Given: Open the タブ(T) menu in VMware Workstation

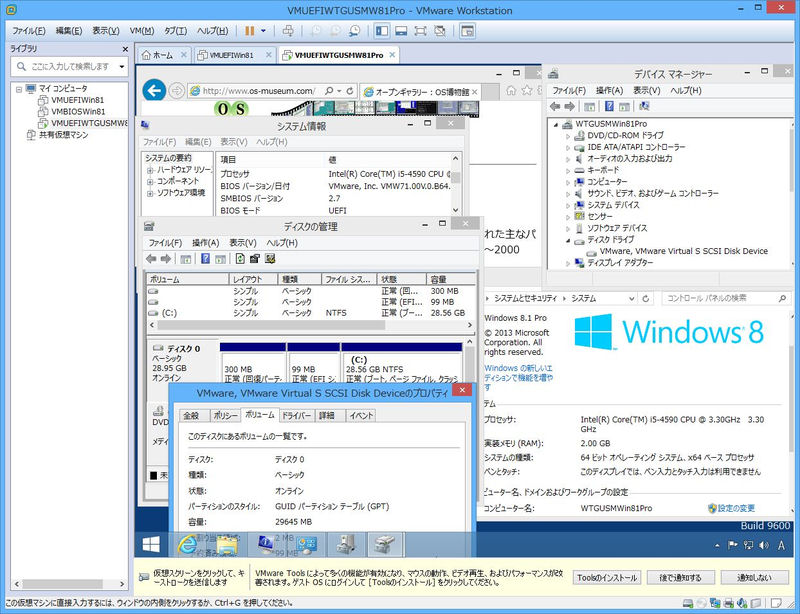Looking at the screenshot, I should tap(175, 31).
